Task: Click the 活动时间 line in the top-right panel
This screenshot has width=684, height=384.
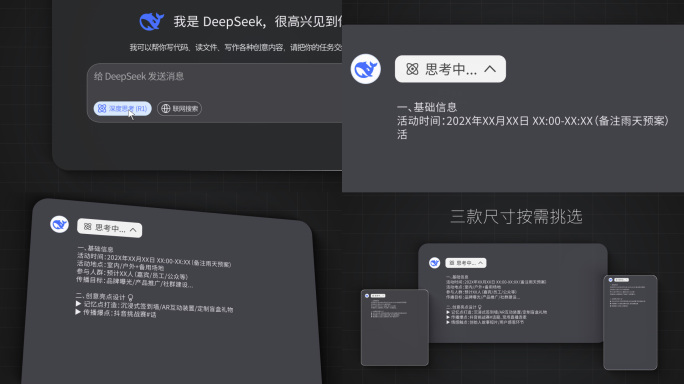Action: (533, 121)
